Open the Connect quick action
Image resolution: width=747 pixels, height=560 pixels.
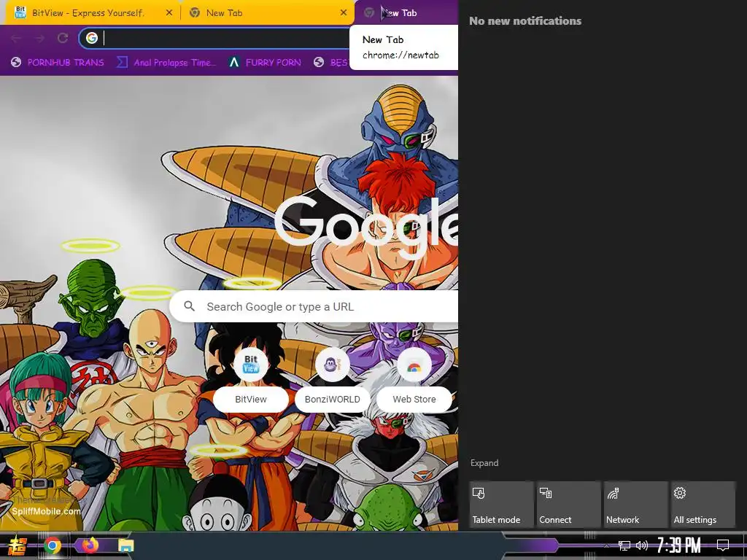click(x=568, y=505)
